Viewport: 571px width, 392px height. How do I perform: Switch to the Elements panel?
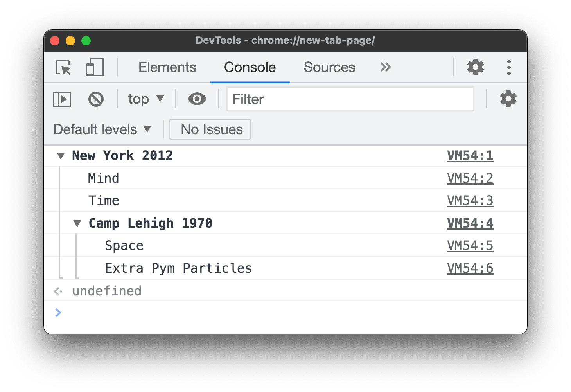point(167,67)
